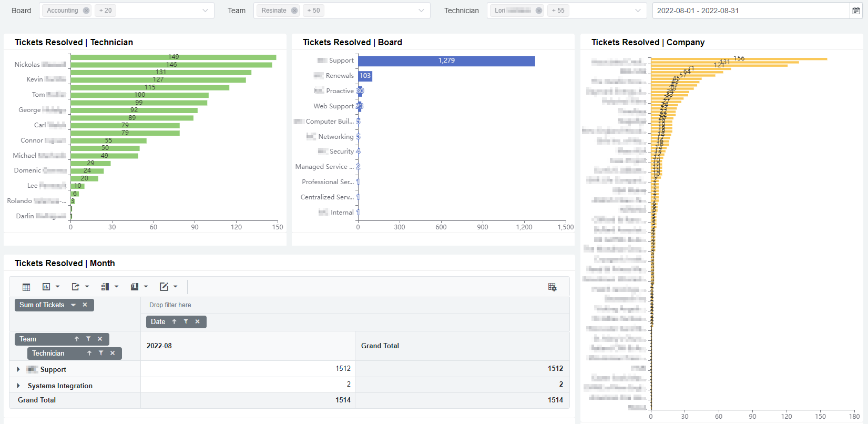Click the blue Support bar showing 1,279

pyautogui.click(x=446, y=61)
